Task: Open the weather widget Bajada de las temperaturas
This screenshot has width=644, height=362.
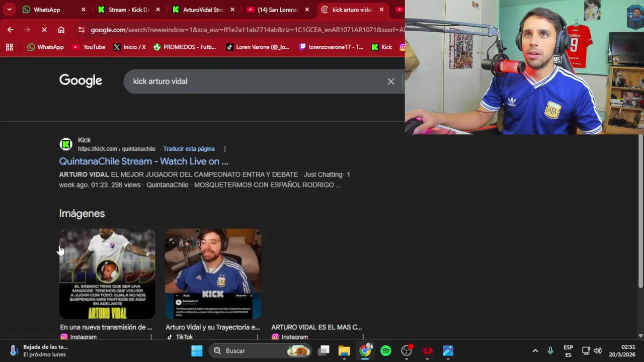Action: point(38,350)
